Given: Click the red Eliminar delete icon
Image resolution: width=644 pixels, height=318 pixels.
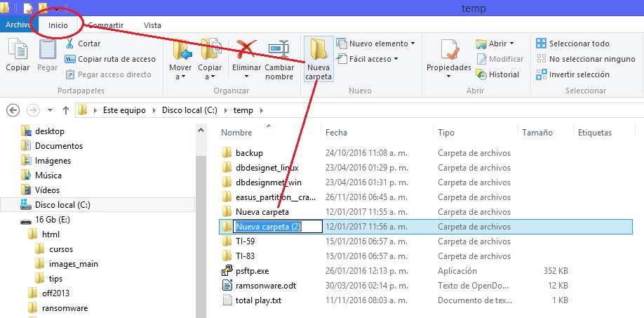Looking at the screenshot, I should [x=246, y=51].
